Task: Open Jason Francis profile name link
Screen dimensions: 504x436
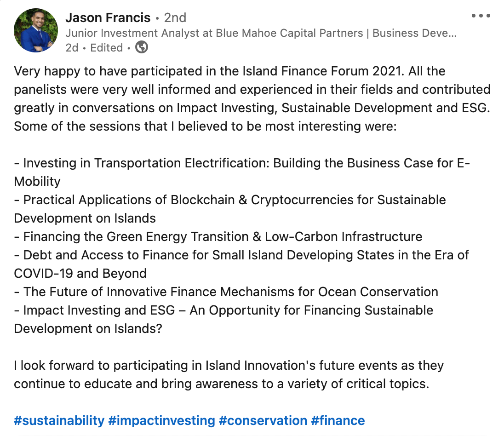Action: 108,17
